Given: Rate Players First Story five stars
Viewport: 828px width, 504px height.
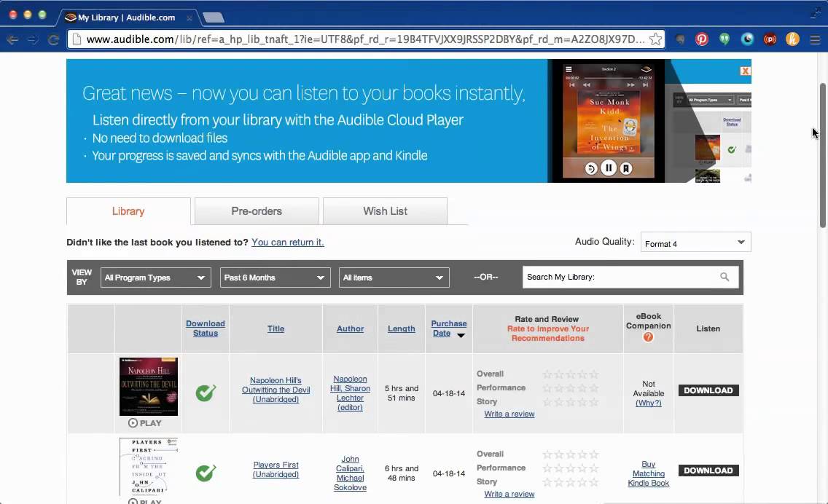Looking at the screenshot, I should pyautogui.click(x=594, y=482).
